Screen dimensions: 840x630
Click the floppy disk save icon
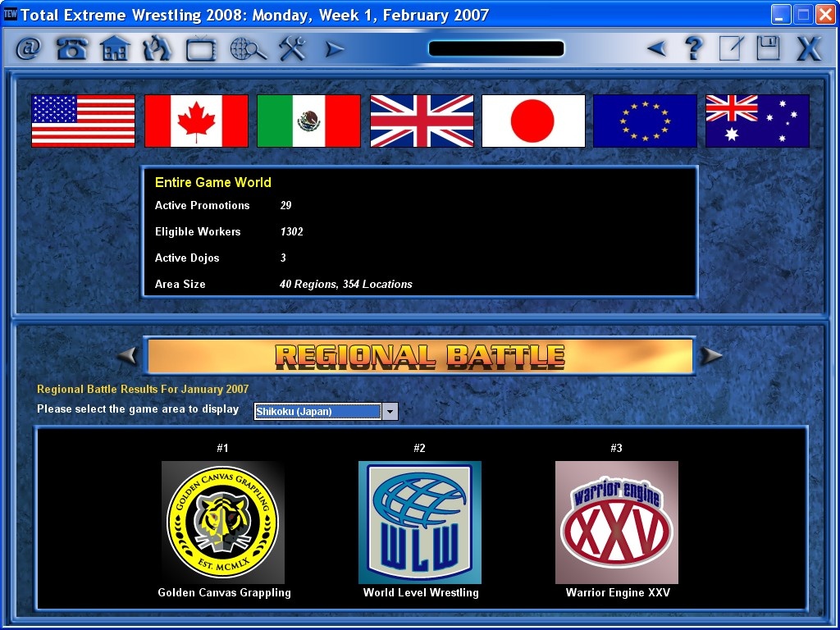(x=769, y=48)
